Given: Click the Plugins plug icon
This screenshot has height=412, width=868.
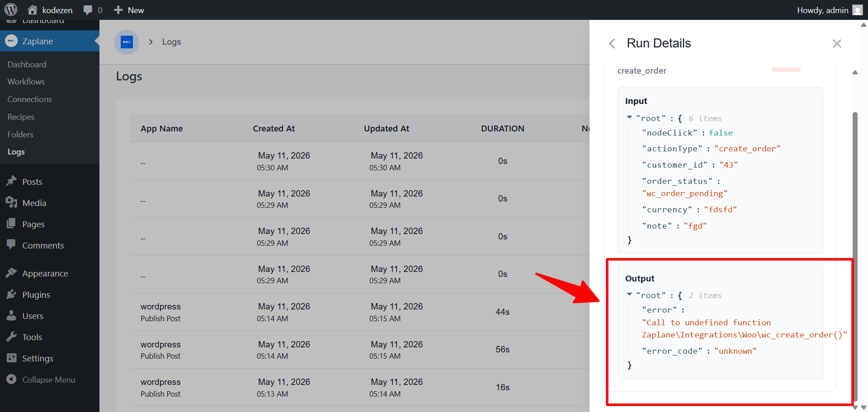Looking at the screenshot, I should 11,294.
